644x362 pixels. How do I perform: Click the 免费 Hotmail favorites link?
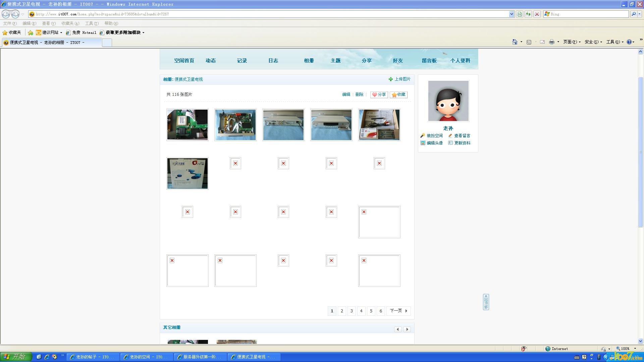(x=81, y=33)
